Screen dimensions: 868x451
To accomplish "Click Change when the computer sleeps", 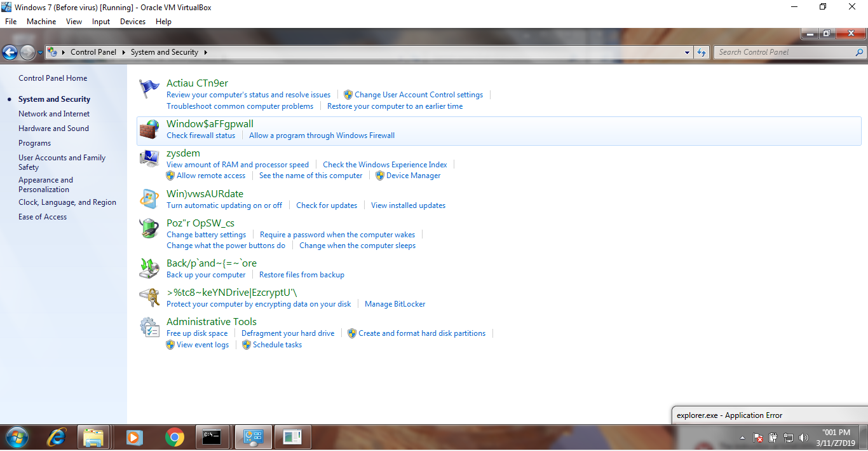I will (x=358, y=246).
